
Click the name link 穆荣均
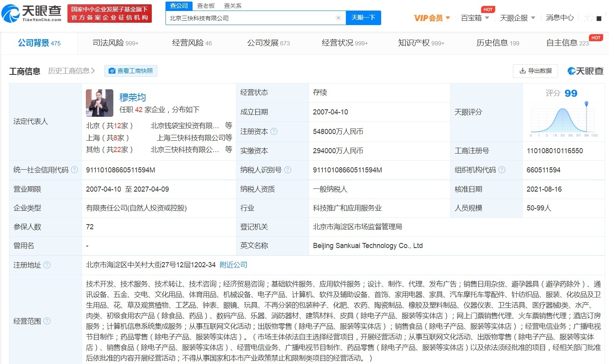tap(133, 98)
